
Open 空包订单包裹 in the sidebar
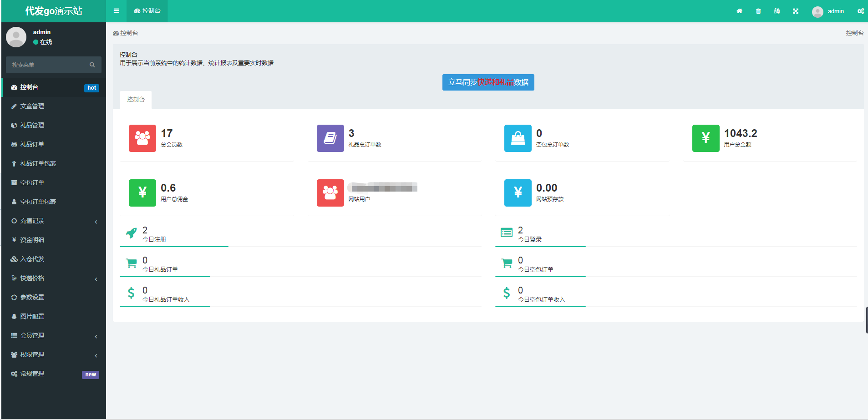pyautogui.click(x=54, y=202)
